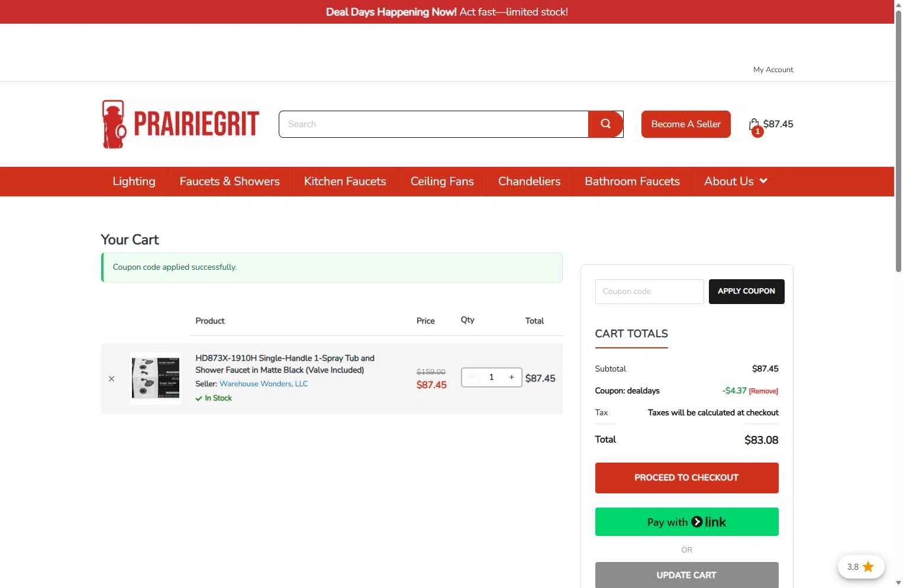Click the coupon code input field

(x=649, y=292)
